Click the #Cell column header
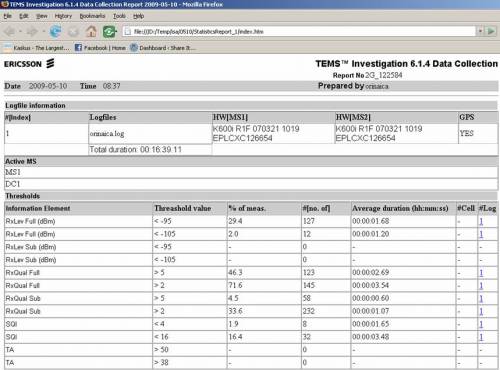The image size is (500, 370). [x=466, y=208]
